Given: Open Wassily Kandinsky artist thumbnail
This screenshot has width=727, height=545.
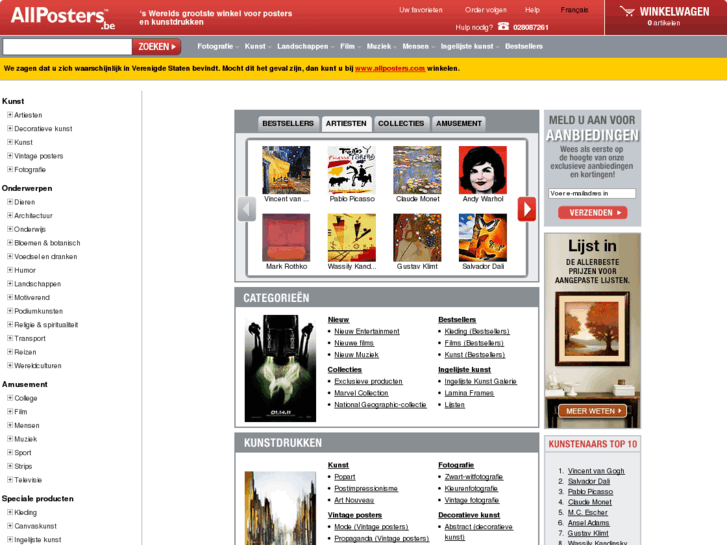Looking at the screenshot, I should (352, 237).
